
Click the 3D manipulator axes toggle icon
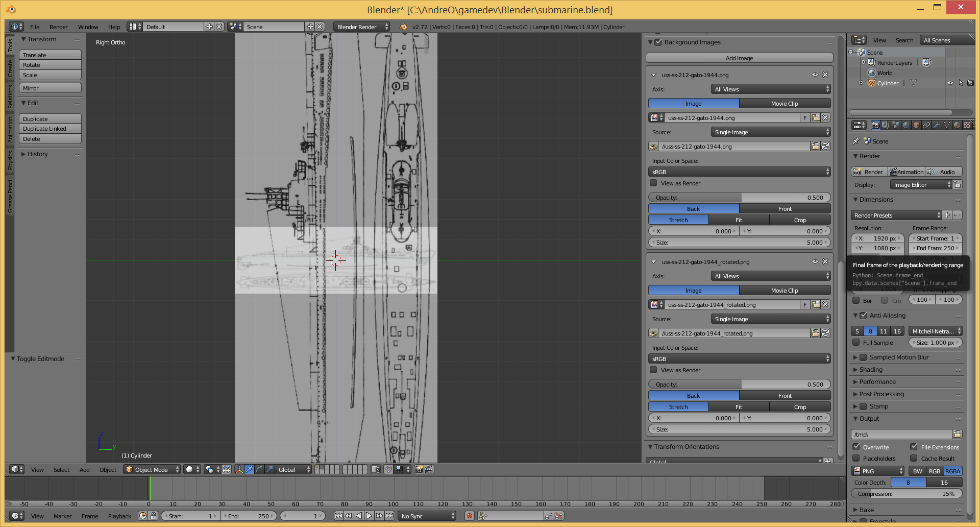[239, 469]
